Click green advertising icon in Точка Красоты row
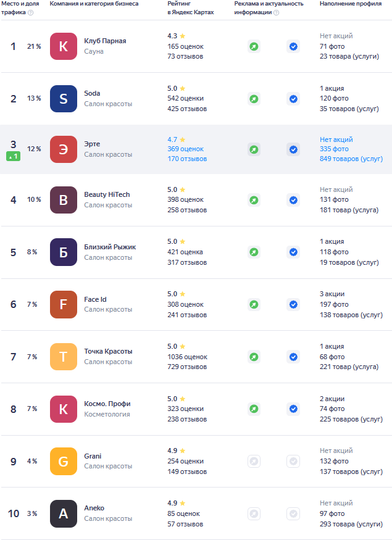This screenshot has width=392, height=540. tap(254, 357)
